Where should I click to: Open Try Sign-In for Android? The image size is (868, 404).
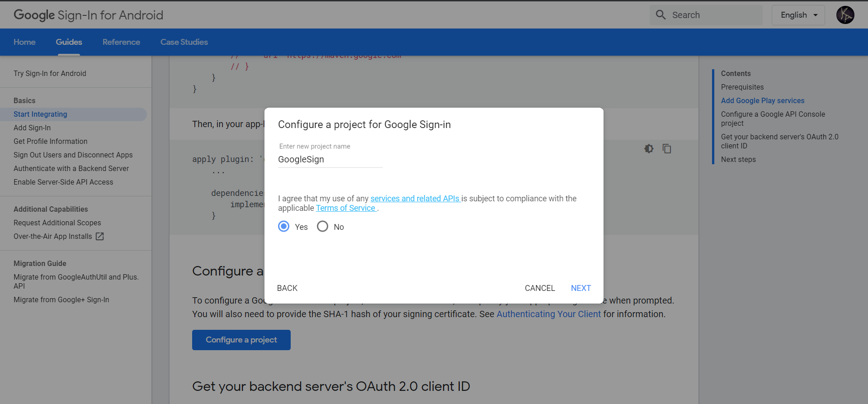[x=50, y=73]
